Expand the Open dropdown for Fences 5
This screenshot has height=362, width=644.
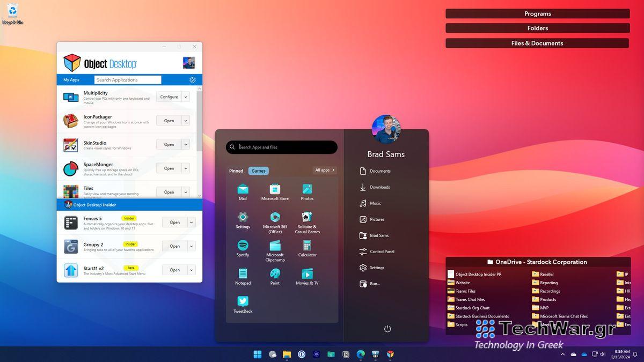click(191, 222)
